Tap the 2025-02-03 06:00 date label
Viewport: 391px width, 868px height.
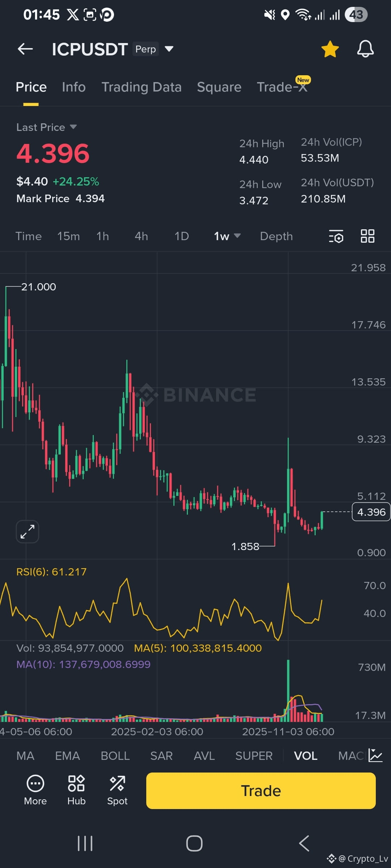[x=157, y=732]
